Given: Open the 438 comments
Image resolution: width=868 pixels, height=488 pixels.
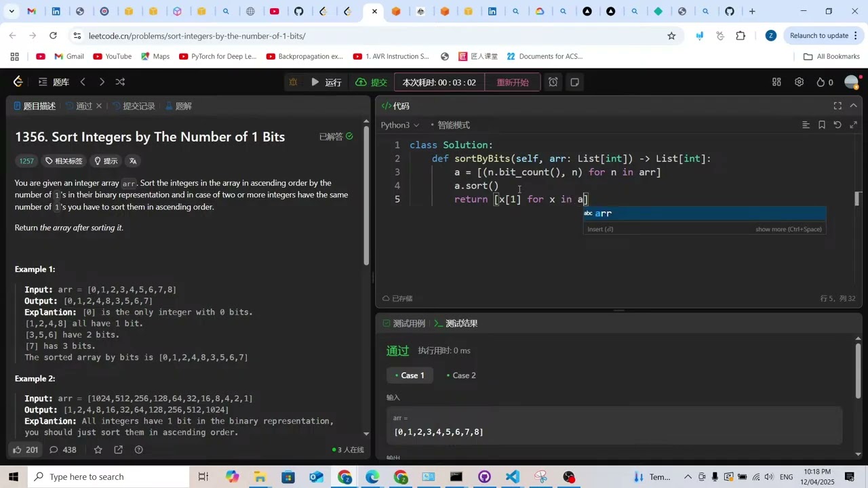Looking at the screenshot, I should coord(62,449).
